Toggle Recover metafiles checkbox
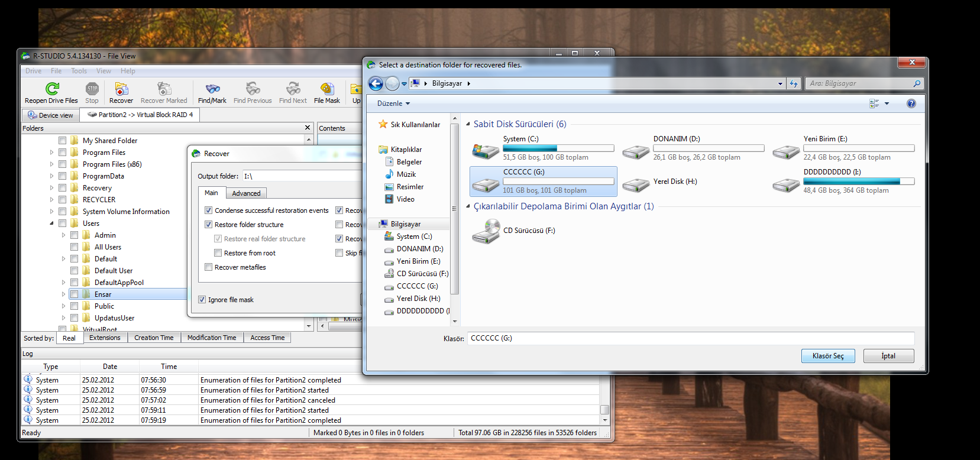Screen dimensions: 980x460 click(x=208, y=267)
